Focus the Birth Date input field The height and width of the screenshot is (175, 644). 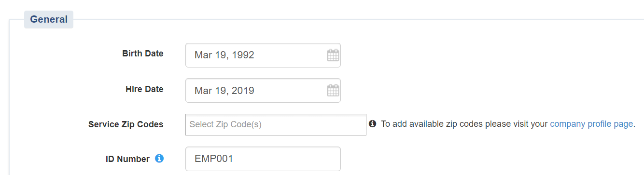tap(263, 55)
